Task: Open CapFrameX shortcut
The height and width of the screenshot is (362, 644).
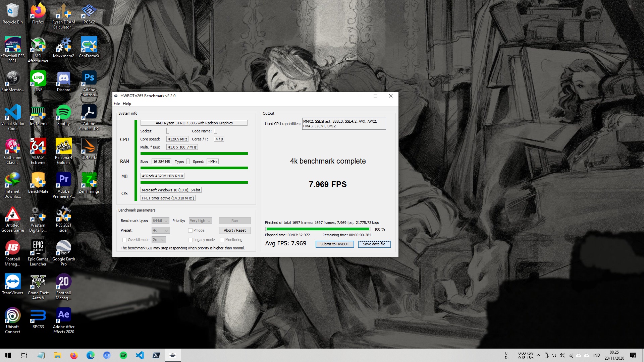Action: [x=89, y=48]
